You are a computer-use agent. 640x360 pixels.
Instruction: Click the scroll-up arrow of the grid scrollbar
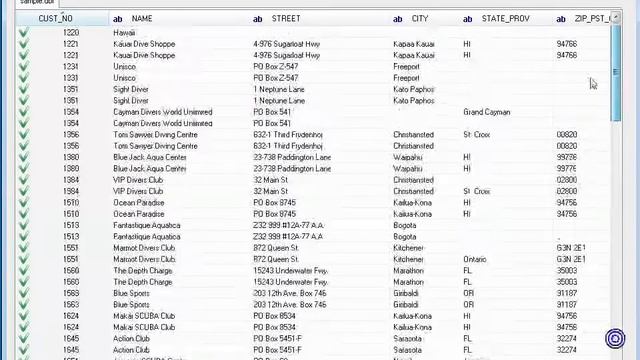coord(616,17)
